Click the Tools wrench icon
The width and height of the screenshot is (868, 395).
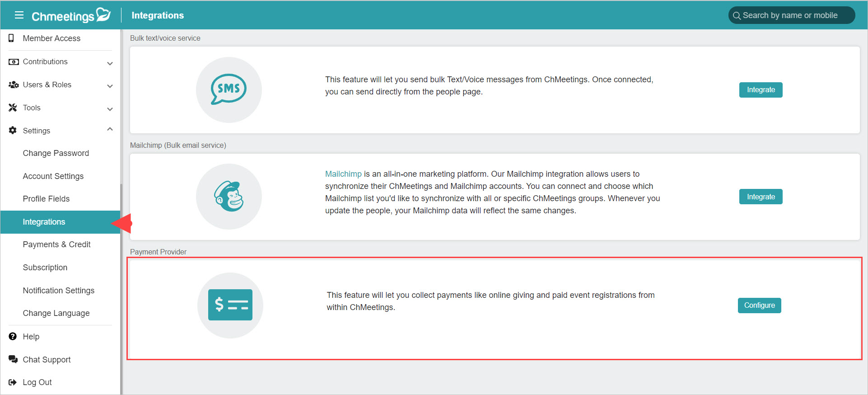13,108
